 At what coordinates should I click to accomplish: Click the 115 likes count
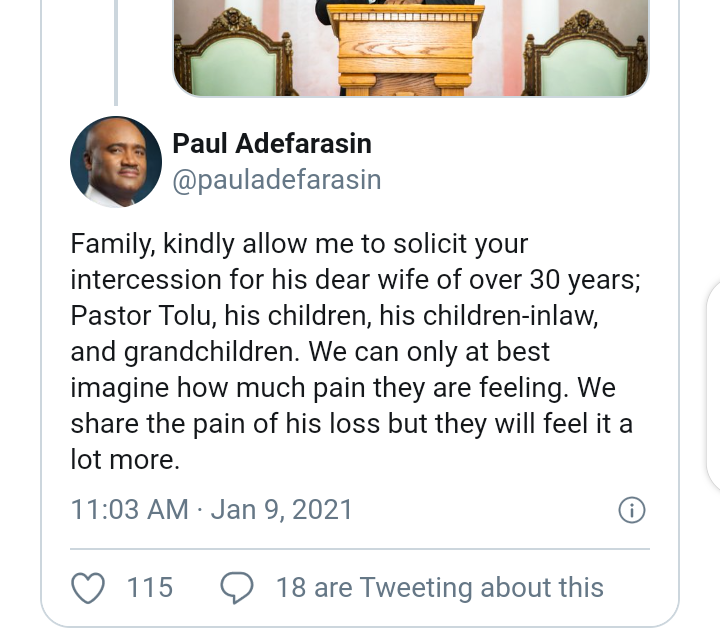pyautogui.click(x=150, y=587)
